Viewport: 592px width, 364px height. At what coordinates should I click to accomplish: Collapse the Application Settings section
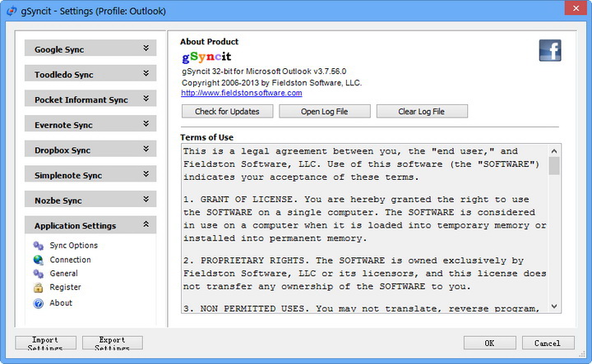pos(146,224)
